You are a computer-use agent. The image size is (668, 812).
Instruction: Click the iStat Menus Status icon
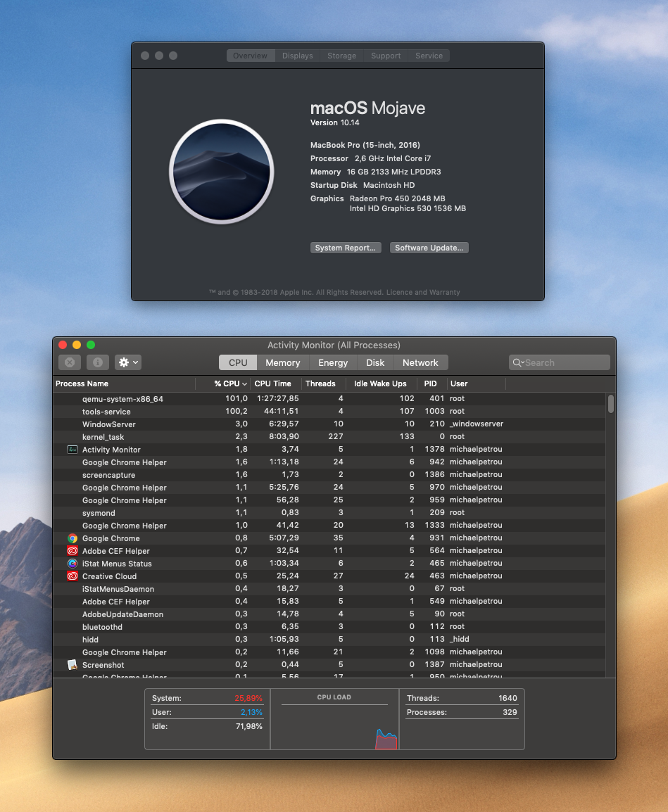click(x=73, y=564)
